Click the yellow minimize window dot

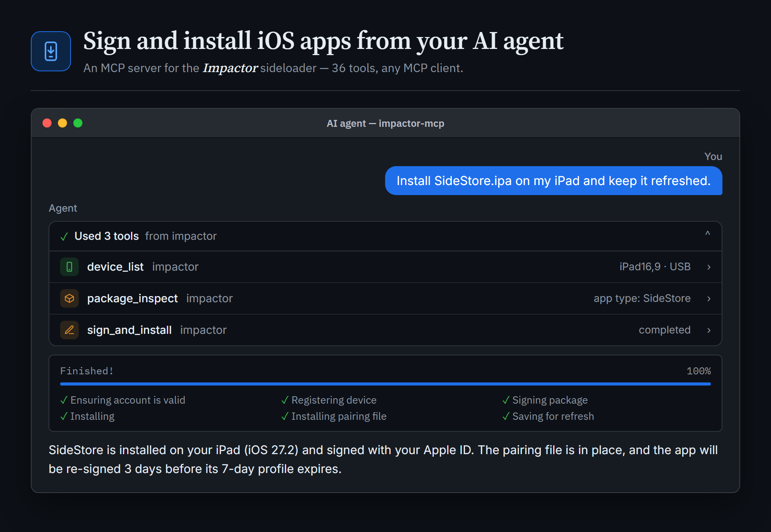pos(62,123)
